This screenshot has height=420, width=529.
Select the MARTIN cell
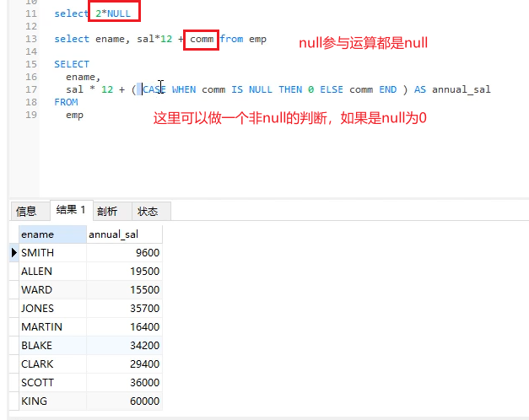(x=52, y=327)
